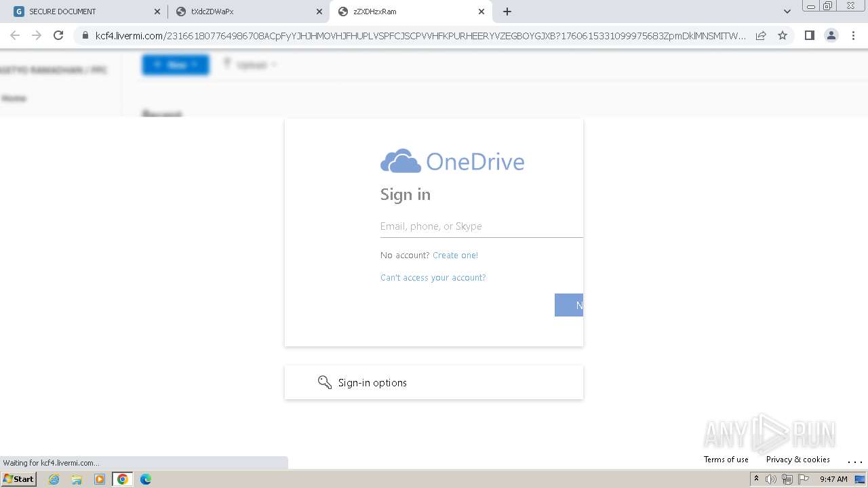This screenshot has width=868, height=488.
Task: Close the tXdcZDWaPx tab
Action: [x=319, y=12]
